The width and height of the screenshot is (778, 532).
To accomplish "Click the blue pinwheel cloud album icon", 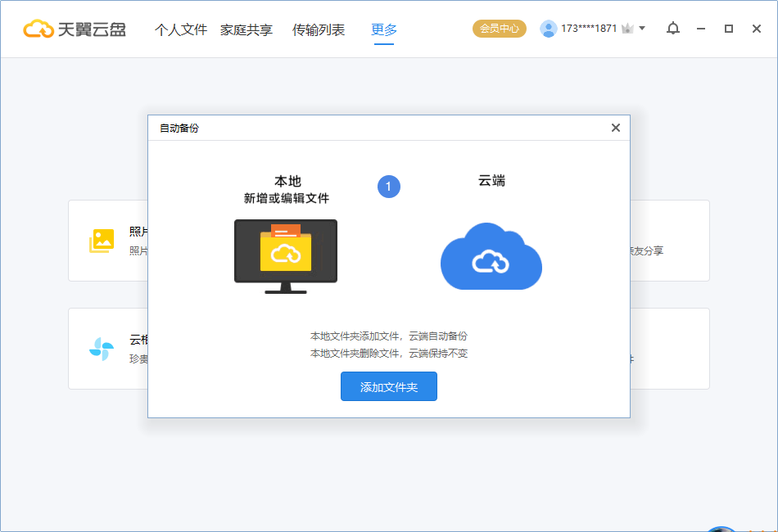I will (x=102, y=349).
